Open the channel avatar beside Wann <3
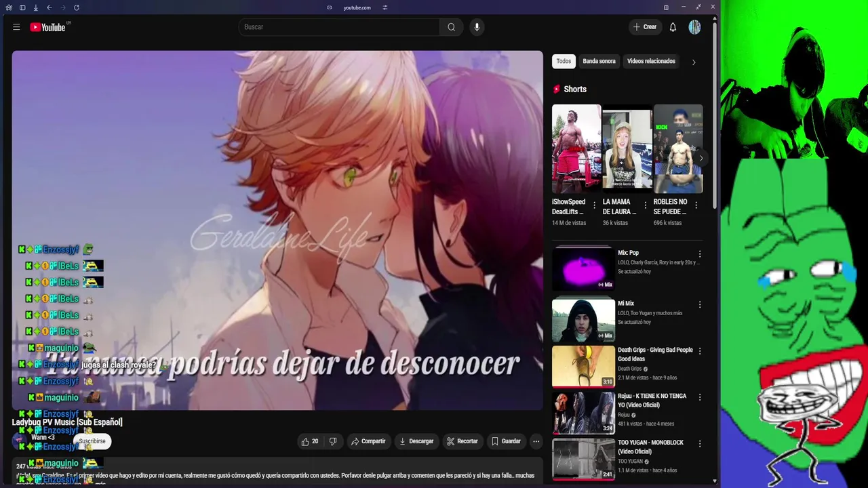This screenshot has height=488, width=868. pos(19,441)
